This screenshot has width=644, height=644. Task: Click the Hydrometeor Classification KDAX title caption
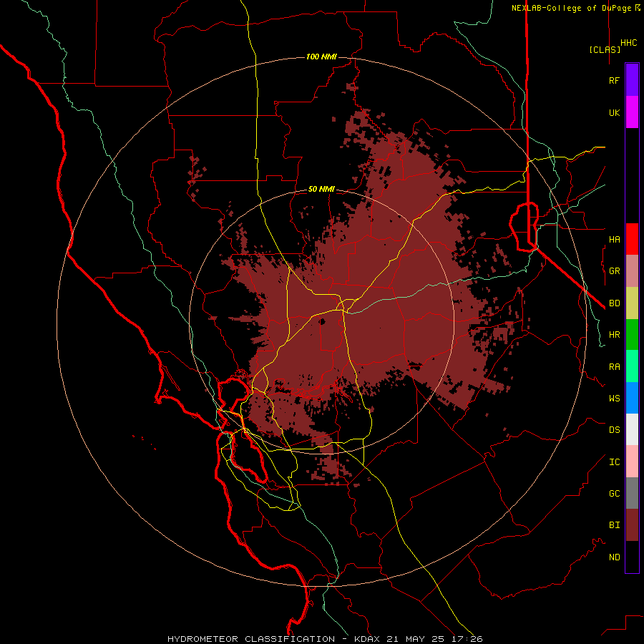coord(325,639)
